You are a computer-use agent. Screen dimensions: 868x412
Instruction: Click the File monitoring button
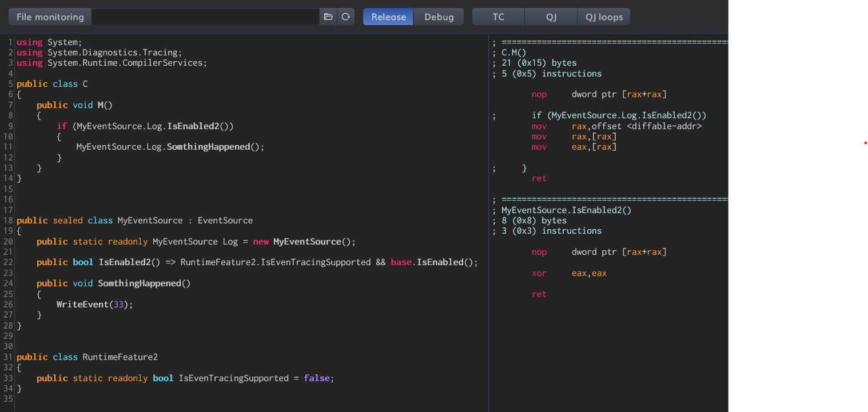click(50, 17)
